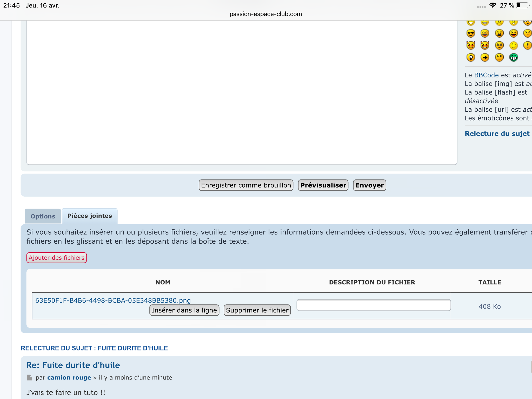The image size is (532, 399).
Task: Insert the gritted-teeth angry smiley
Action: point(499,33)
